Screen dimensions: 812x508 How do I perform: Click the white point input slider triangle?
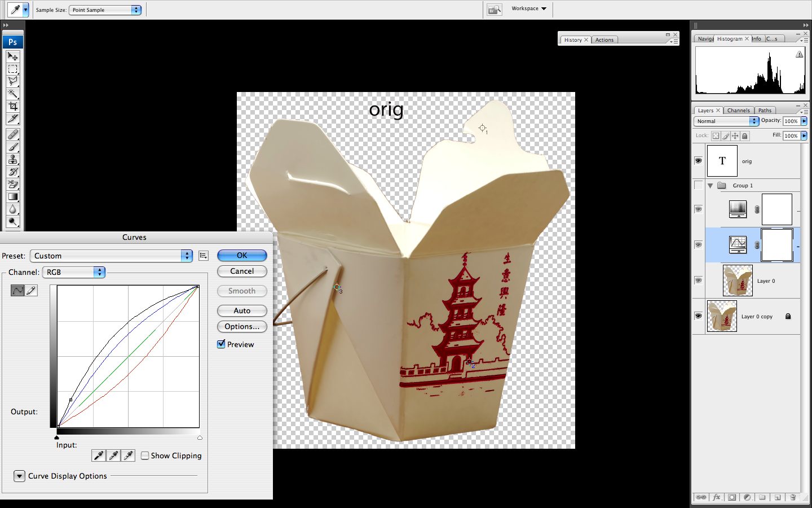[x=200, y=437]
